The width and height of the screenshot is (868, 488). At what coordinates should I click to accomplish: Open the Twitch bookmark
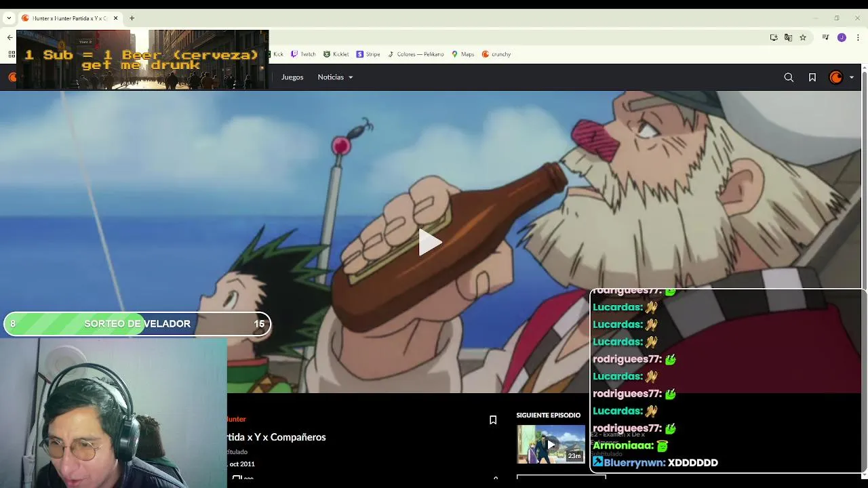click(303, 54)
